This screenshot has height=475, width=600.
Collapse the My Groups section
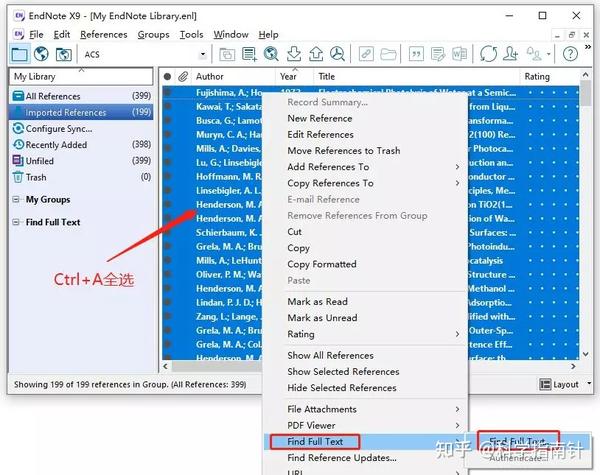point(16,199)
